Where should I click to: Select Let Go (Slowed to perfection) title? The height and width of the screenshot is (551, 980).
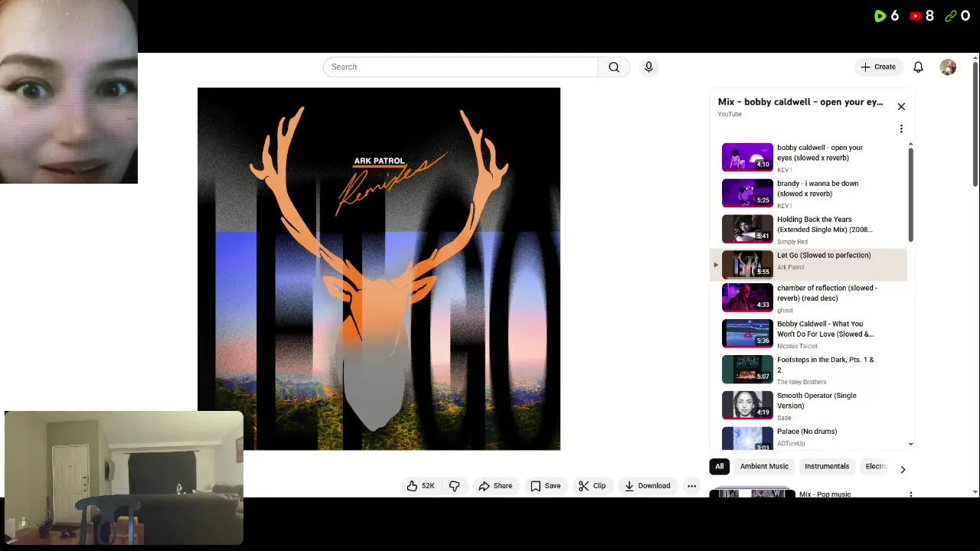click(x=824, y=256)
